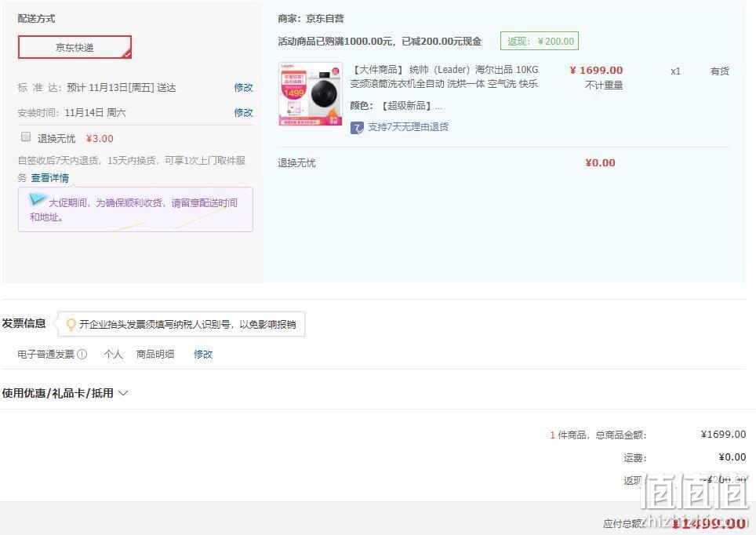Click the 有货 stock status text
Image resolution: width=756 pixels, height=535 pixels.
(719, 71)
